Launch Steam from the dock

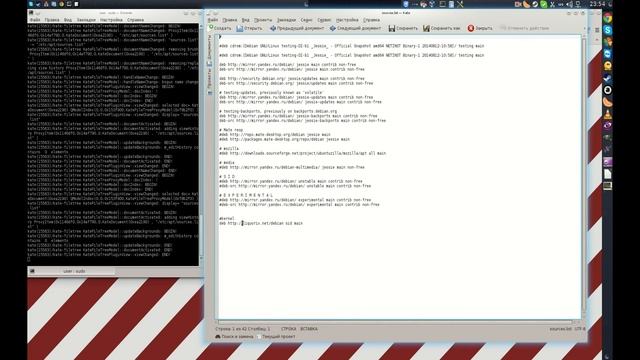click(607, 78)
